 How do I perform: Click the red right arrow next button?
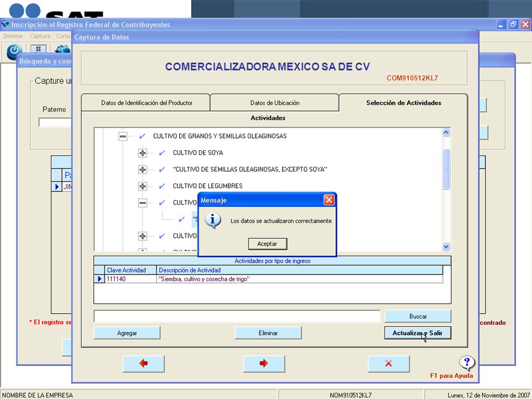point(264,364)
